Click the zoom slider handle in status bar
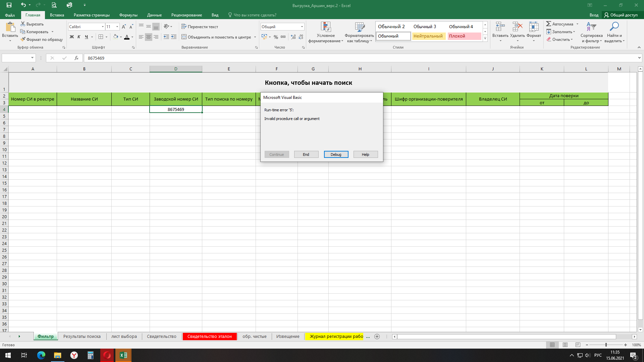Viewport: 644px width, 362px height. tap(606, 345)
